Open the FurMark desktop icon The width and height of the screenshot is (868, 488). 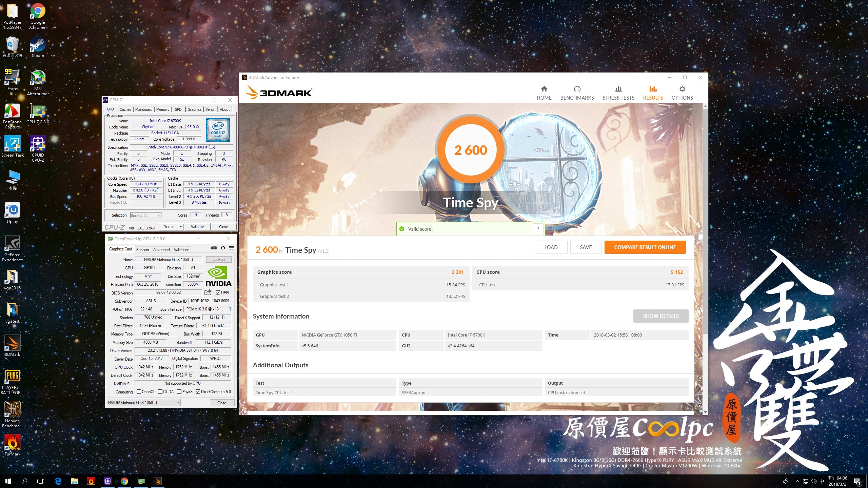click(13, 445)
